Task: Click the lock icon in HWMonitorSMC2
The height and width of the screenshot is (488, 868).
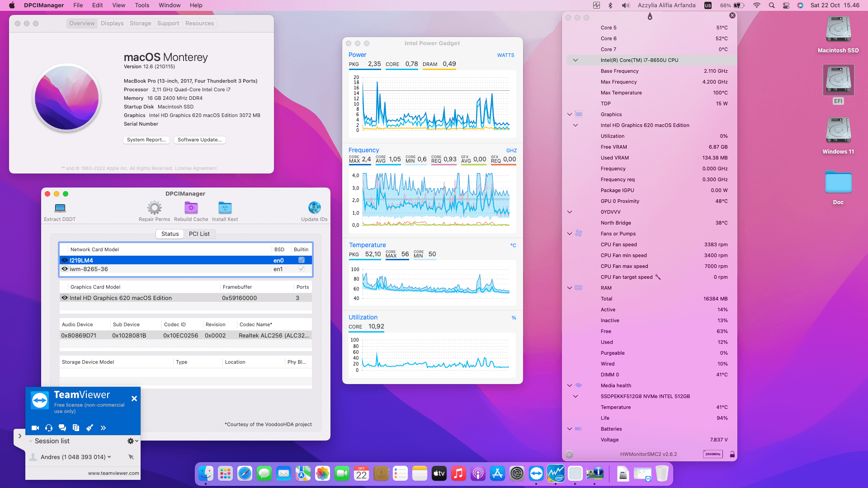Action: (732, 454)
